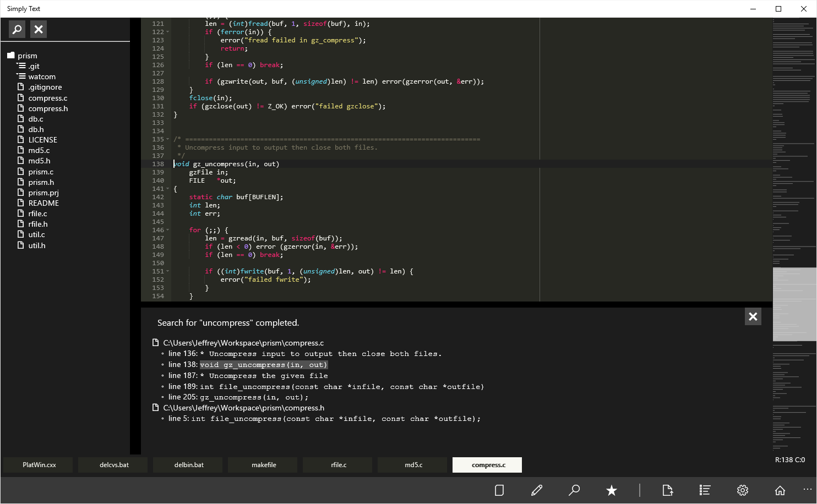Click the search icon in the sidebar

click(x=17, y=29)
